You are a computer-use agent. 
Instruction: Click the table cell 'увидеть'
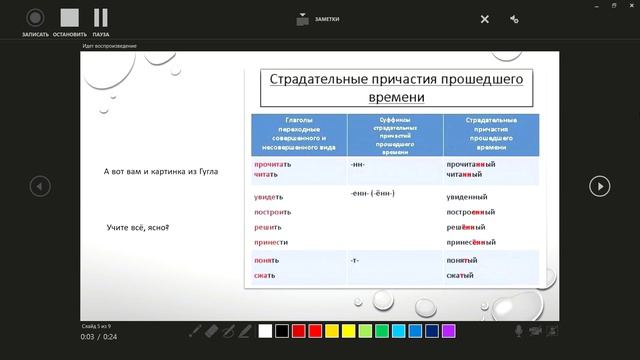pos(268,197)
